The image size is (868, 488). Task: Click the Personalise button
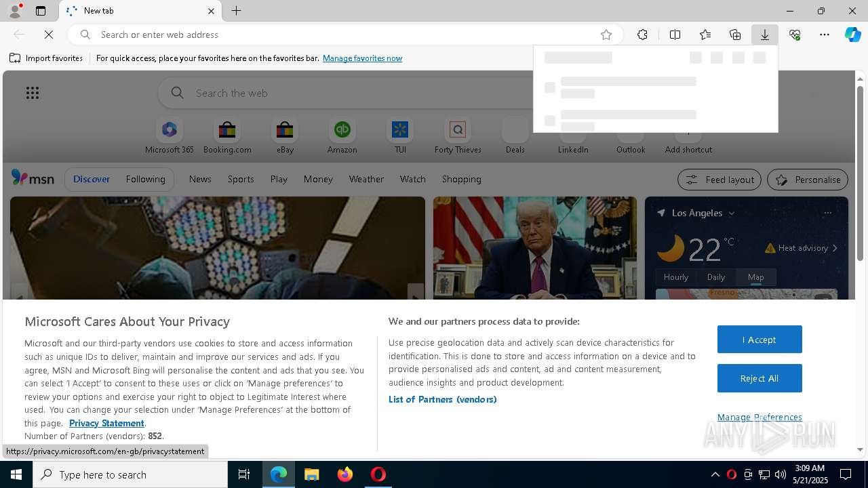click(x=808, y=180)
